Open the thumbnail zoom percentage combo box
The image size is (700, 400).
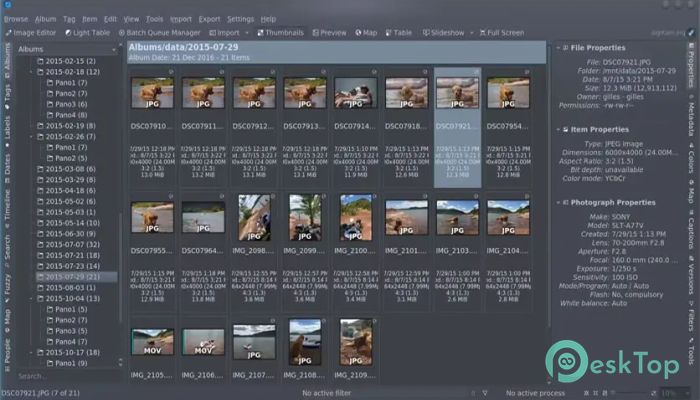tap(675, 393)
